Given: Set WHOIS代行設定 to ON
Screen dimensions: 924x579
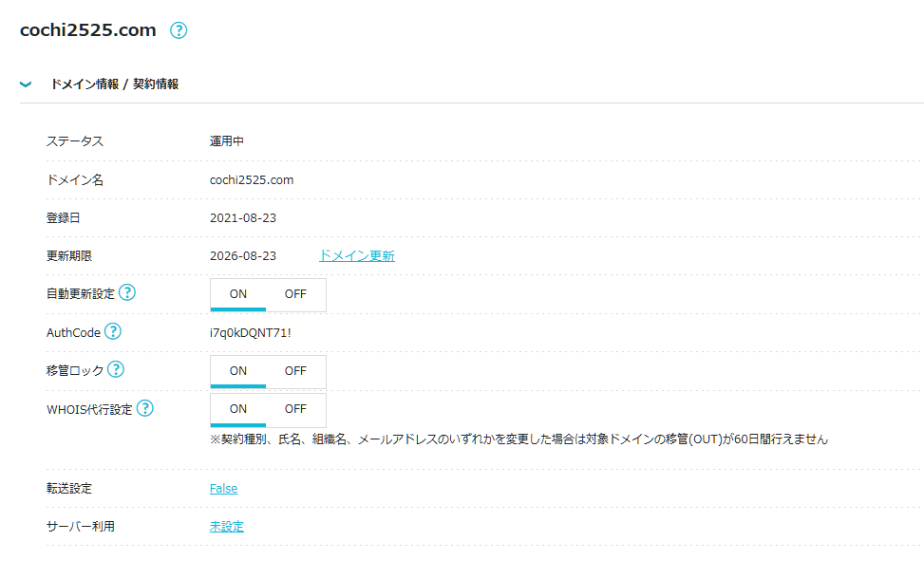Looking at the screenshot, I should (x=238, y=409).
